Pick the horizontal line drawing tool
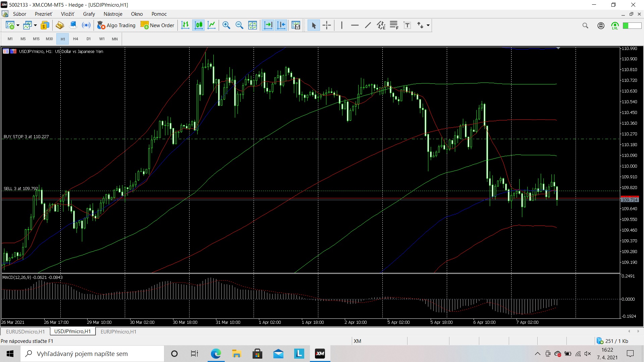The width and height of the screenshot is (644, 362). coord(355,25)
